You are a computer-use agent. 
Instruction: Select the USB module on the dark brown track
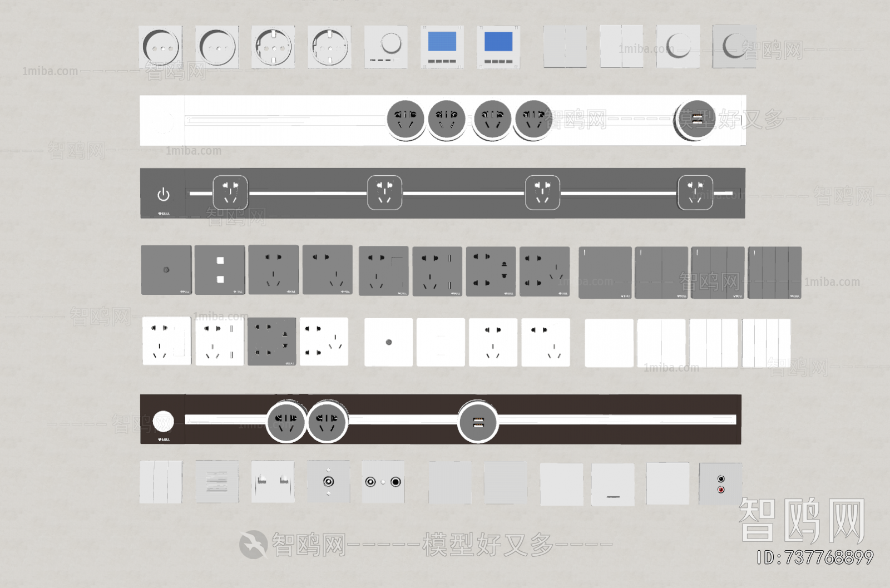coord(477,422)
